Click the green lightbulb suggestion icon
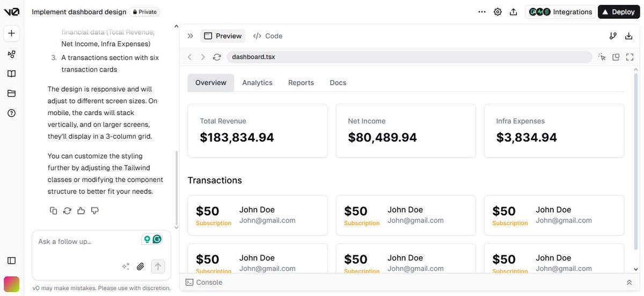644x296 pixels. (147, 240)
